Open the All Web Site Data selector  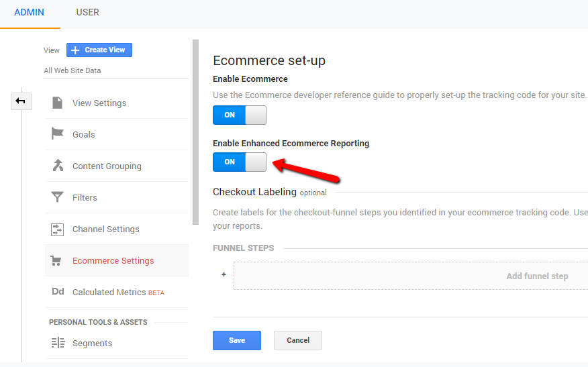coord(116,70)
